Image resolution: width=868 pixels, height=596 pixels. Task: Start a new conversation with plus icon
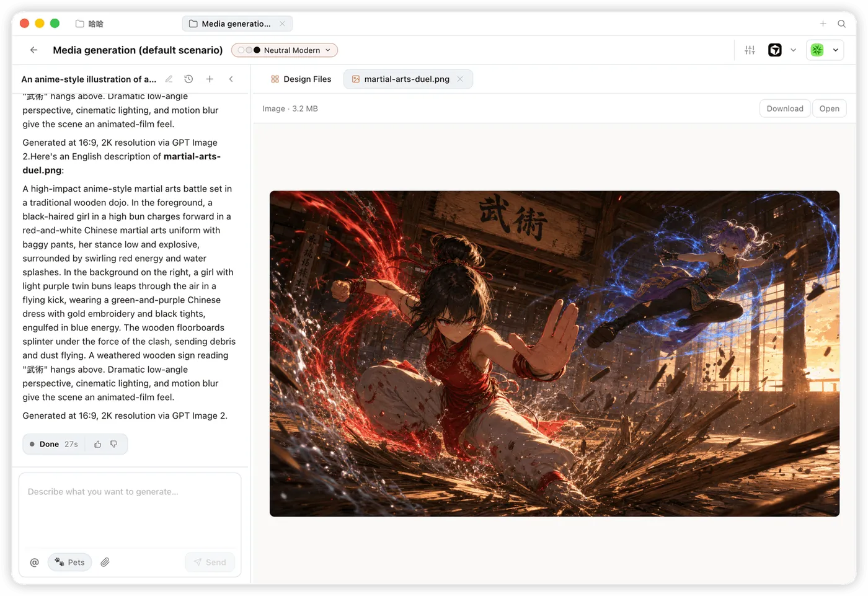pyautogui.click(x=210, y=79)
